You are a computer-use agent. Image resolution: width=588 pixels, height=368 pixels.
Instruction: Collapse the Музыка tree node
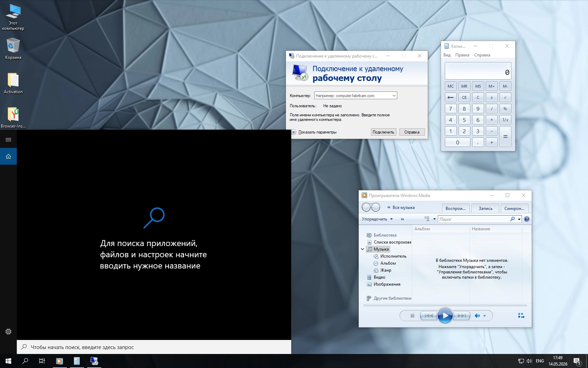pyautogui.click(x=362, y=249)
